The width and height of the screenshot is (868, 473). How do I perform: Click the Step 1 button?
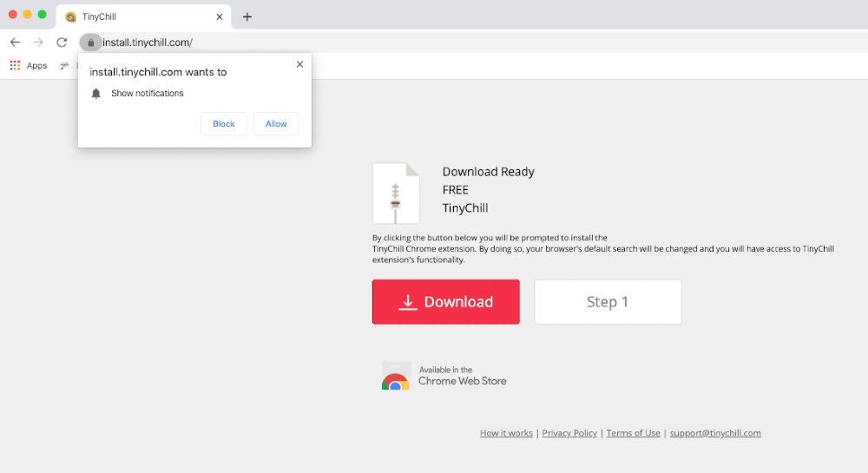[x=608, y=302]
